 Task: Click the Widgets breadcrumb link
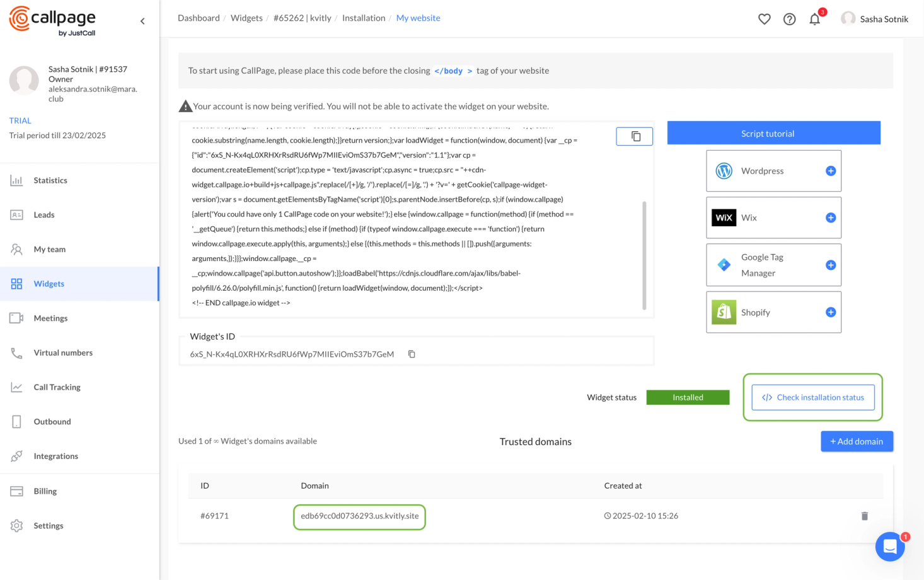pos(246,18)
